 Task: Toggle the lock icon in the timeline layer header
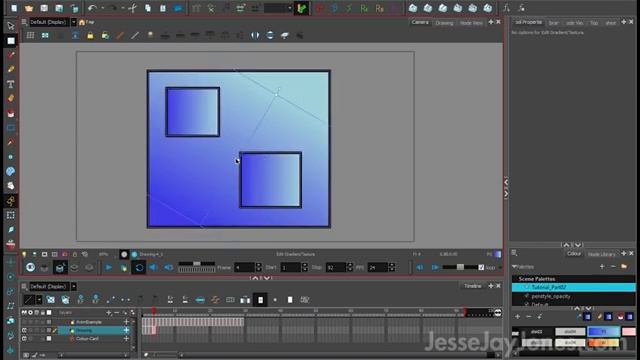(42, 313)
